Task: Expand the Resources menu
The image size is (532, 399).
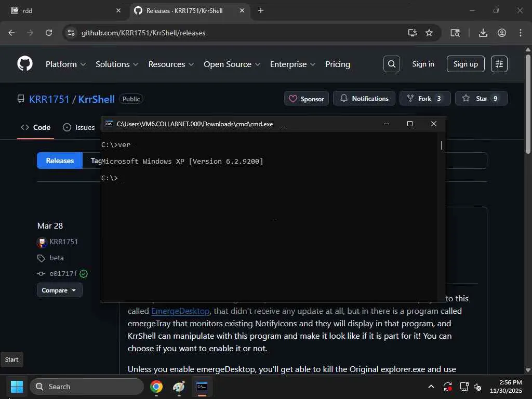Action: pyautogui.click(x=171, y=64)
